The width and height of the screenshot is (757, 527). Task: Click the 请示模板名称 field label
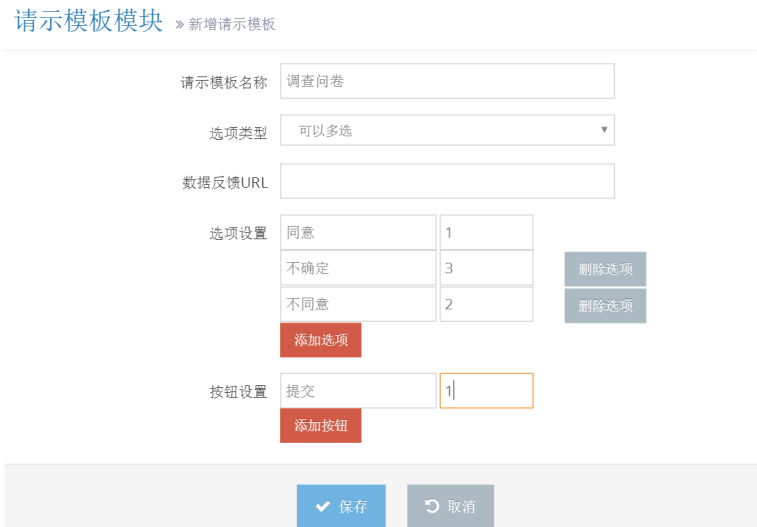click(223, 83)
